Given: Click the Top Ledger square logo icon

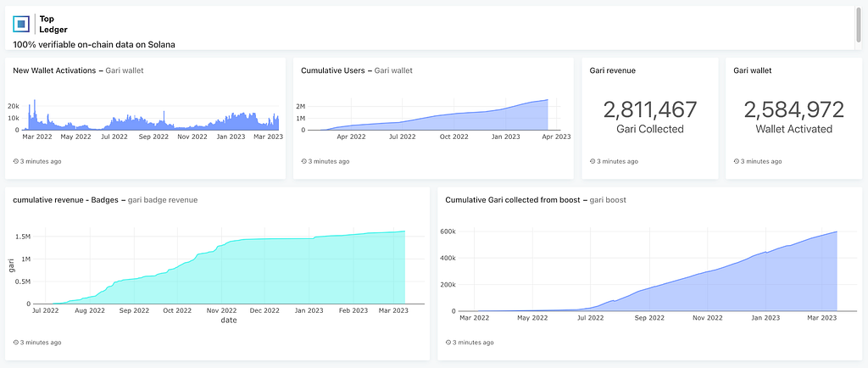Looking at the screenshot, I should [21, 24].
